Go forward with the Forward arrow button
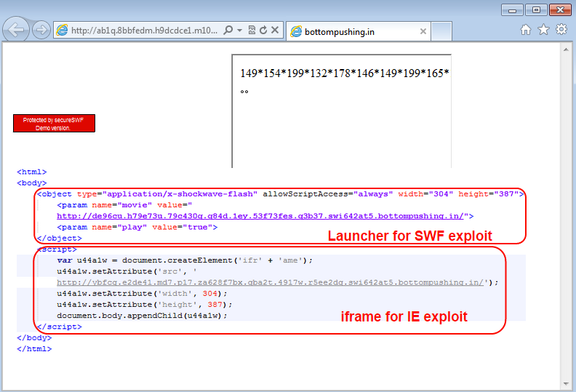 41,30
